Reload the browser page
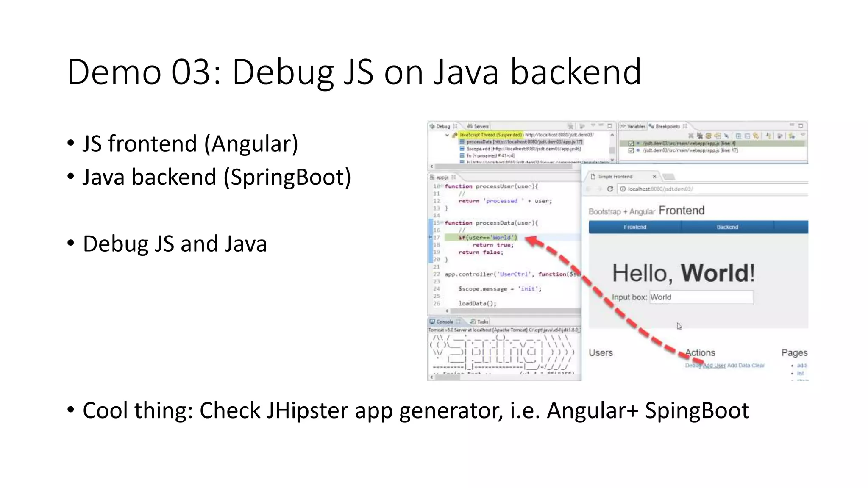The height and width of the screenshot is (488, 868). point(610,189)
